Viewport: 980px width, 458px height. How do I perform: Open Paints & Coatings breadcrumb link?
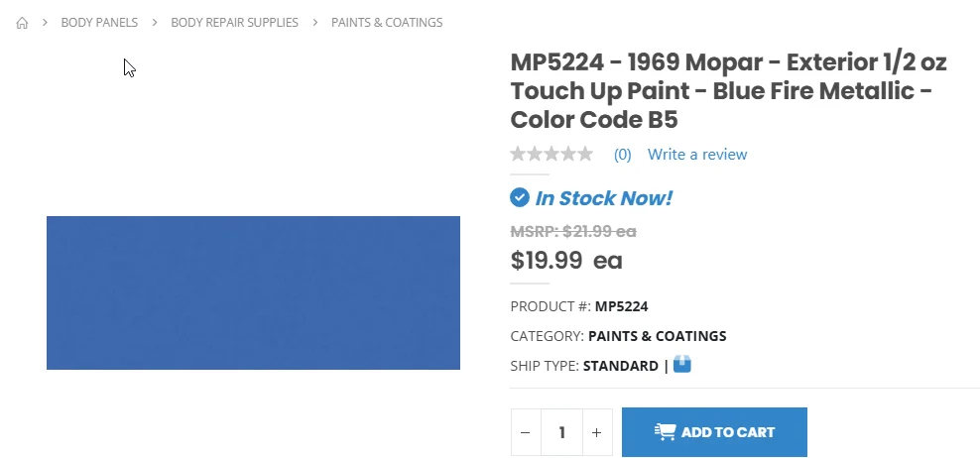tap(387, 23)
